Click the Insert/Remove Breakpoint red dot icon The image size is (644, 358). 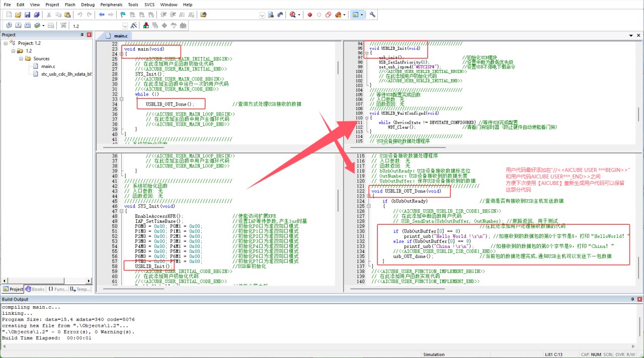coord(310,15)
